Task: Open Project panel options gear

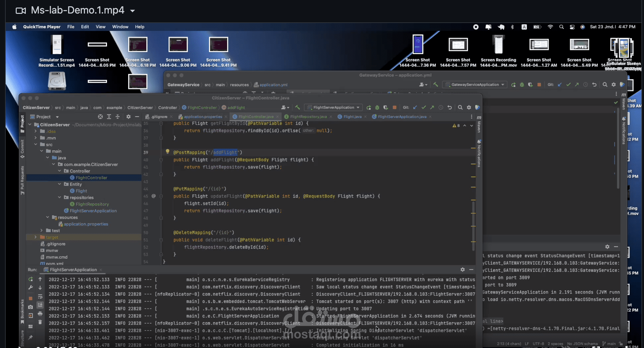Action: coord(128,116)
